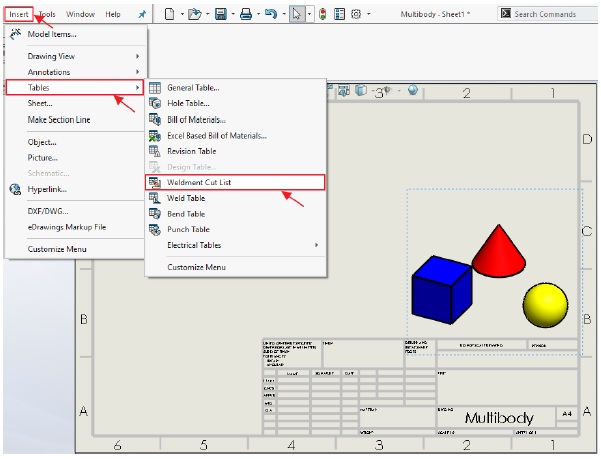601x459 pixels.
Task: Choose Model Items... from Insert menu
Action: pyautogui.click(x=52, y=34)
